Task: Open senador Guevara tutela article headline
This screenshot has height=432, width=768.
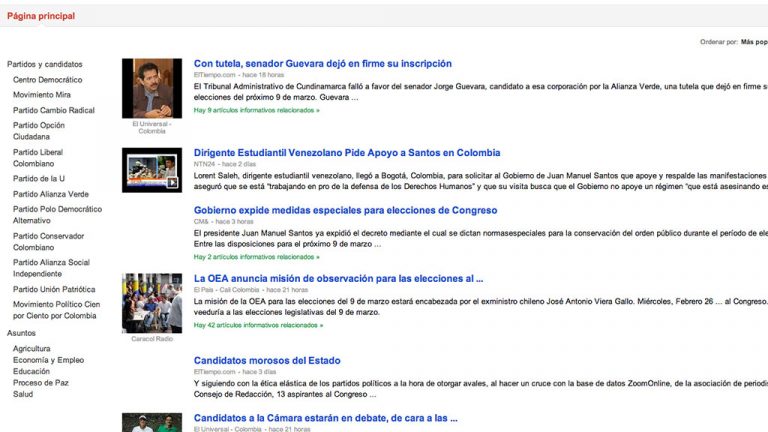Action: click(323, 64)
